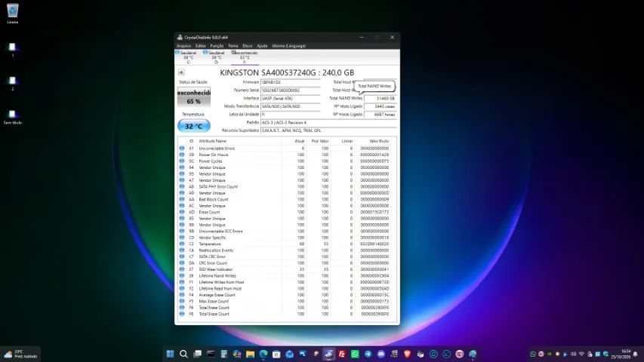644x362 pixels.
Task: Click the Interface UASP (Serial ATA) field
Action: [x=291, y=99]
